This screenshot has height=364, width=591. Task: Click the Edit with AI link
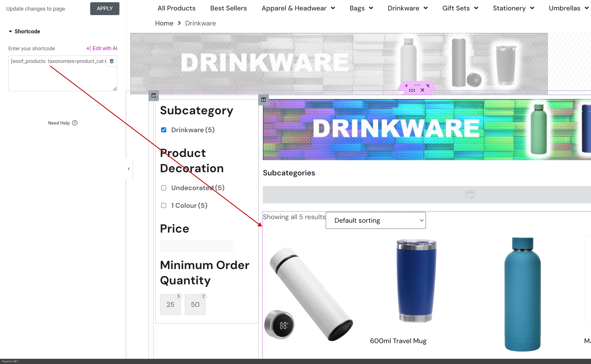coord(102,48)
